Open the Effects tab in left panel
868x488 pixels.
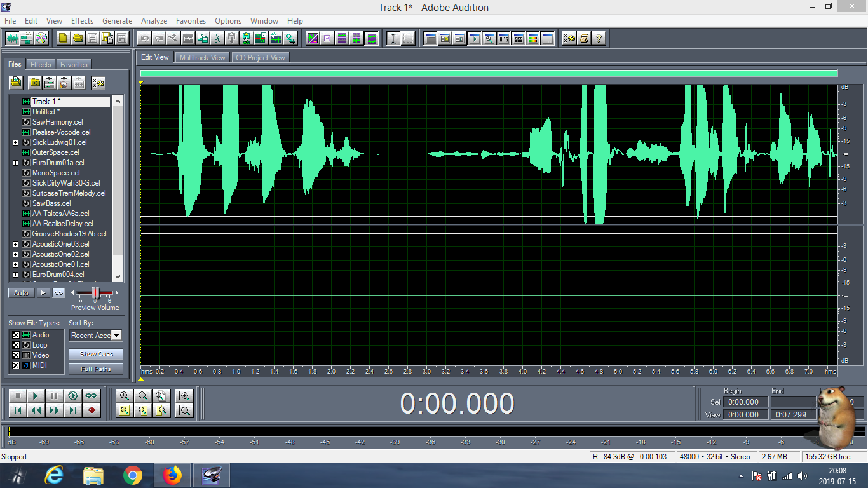click(x=41, y=65)
